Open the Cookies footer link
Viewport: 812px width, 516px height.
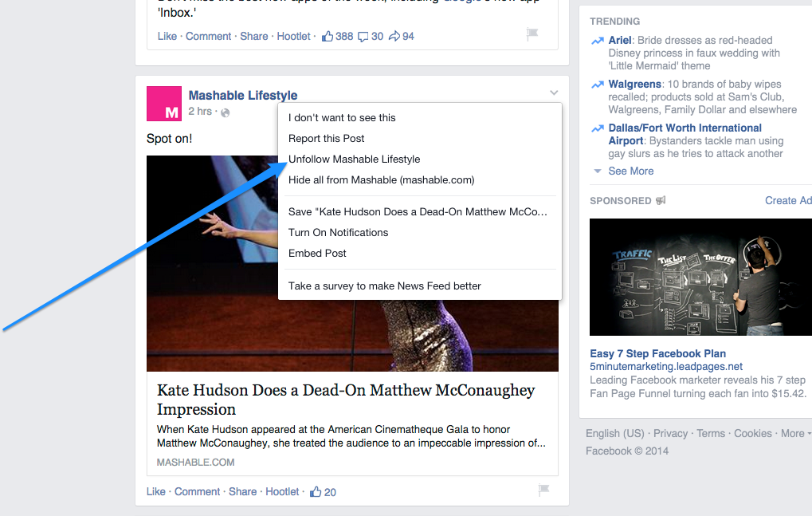pos(753,434)
